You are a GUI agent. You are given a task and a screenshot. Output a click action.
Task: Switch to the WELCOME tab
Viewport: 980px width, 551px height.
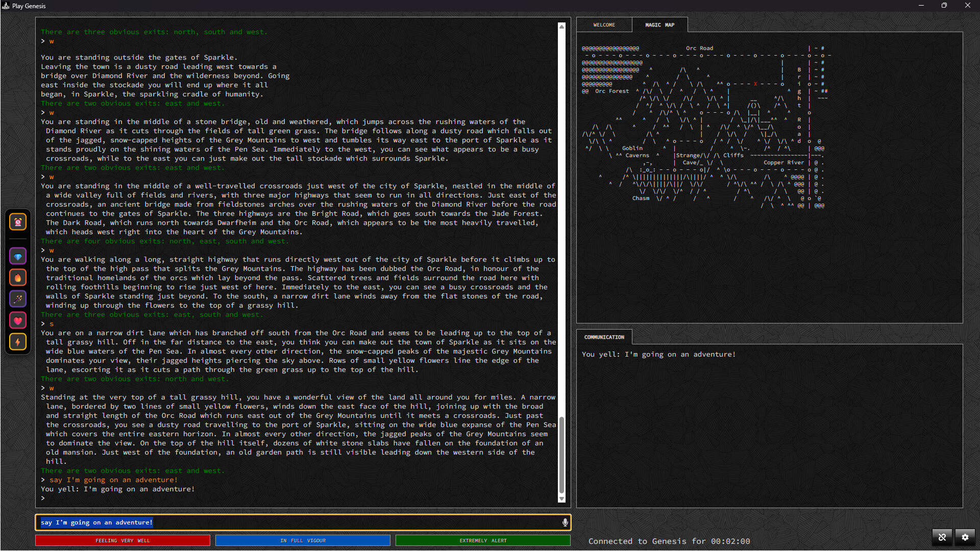pos(604,25)
